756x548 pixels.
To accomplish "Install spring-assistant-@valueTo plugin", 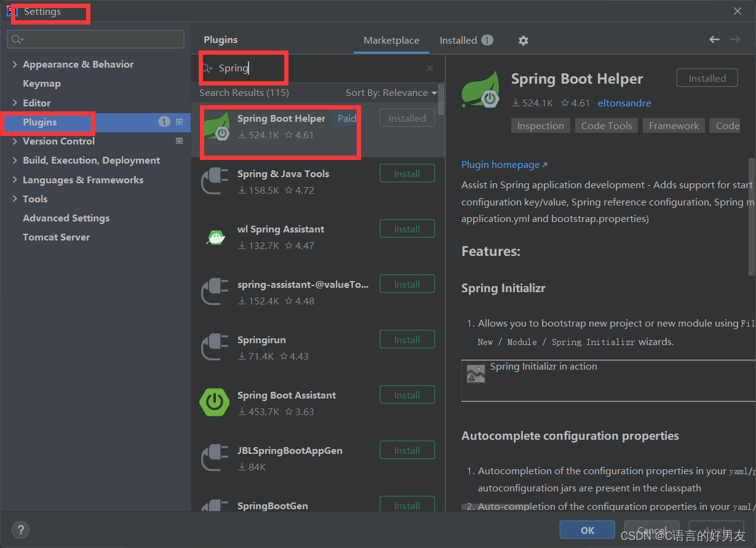I will pos(407,284).
